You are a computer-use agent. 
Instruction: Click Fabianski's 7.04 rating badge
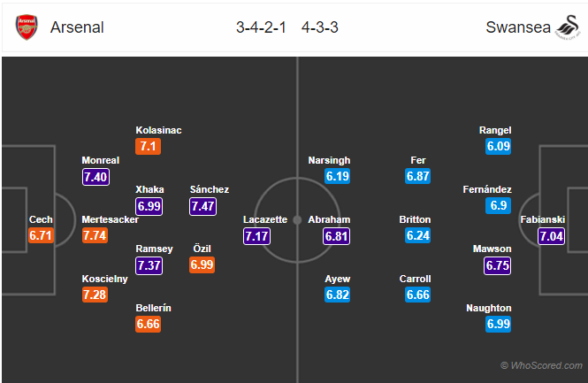click(554, 235)
